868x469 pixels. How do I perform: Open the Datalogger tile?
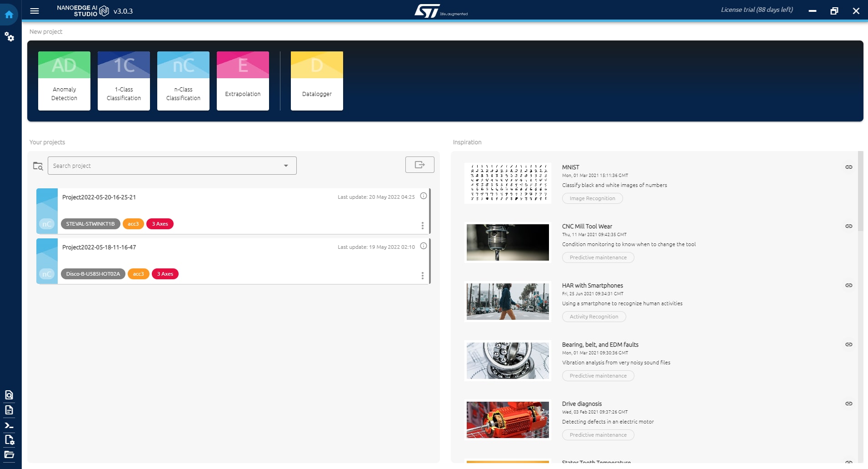317,81
